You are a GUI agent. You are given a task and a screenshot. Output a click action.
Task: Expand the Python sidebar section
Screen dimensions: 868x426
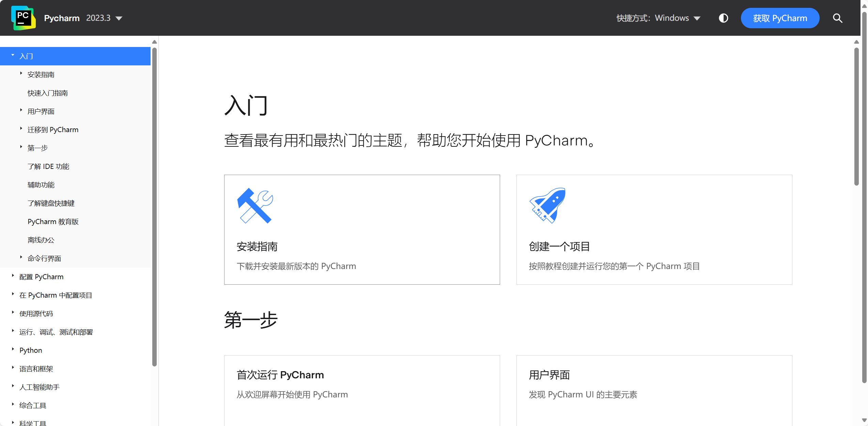tap(13, 349)
